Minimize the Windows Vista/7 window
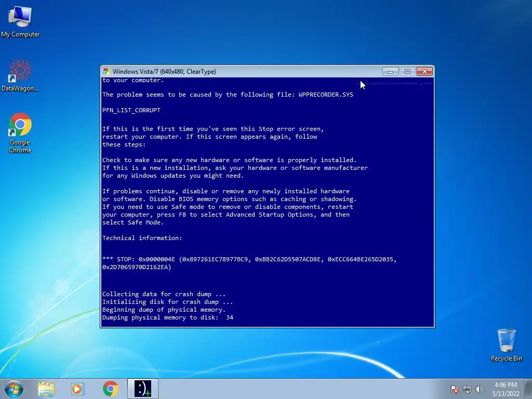 pyautogui.click(x=390, y=72)
